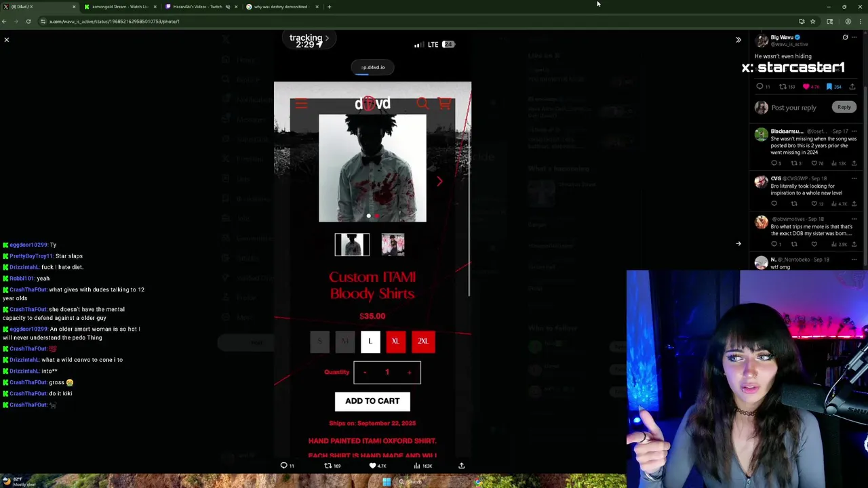Open more options on CVG's reply
Screen dimensions: 868x488
point(854,179)
